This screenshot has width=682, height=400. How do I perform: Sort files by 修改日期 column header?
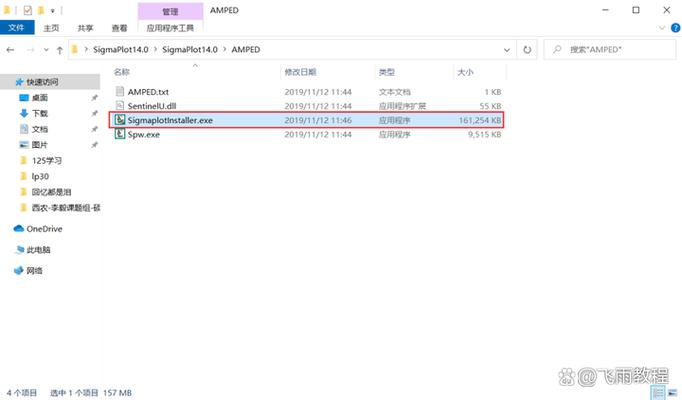pos(300,72)
